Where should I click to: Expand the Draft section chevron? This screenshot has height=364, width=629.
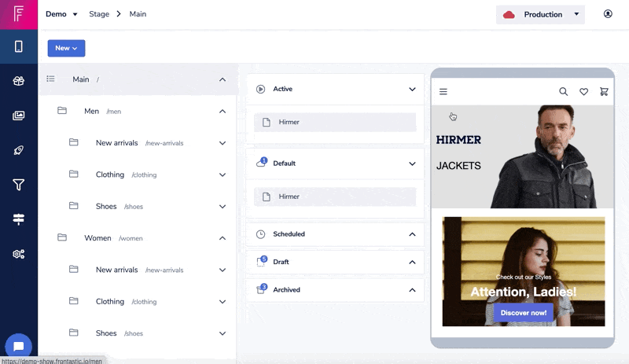click(x=412, y=262)
